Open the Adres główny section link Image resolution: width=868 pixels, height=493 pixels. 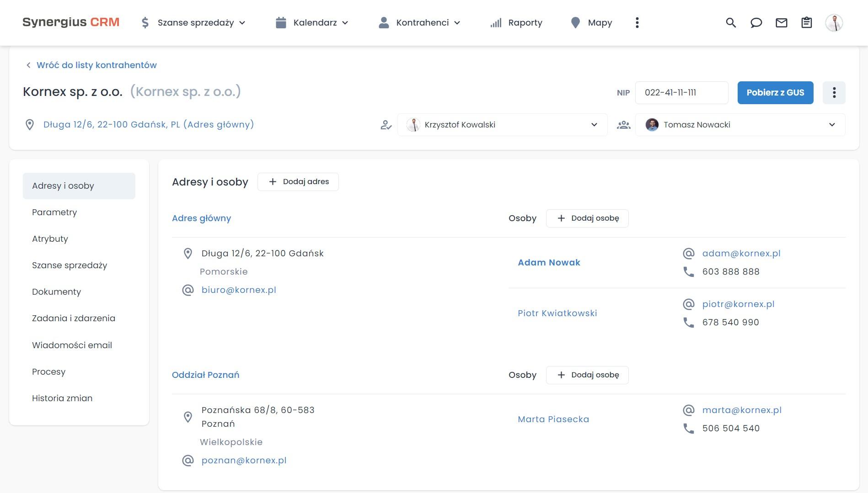pos(202,218)
